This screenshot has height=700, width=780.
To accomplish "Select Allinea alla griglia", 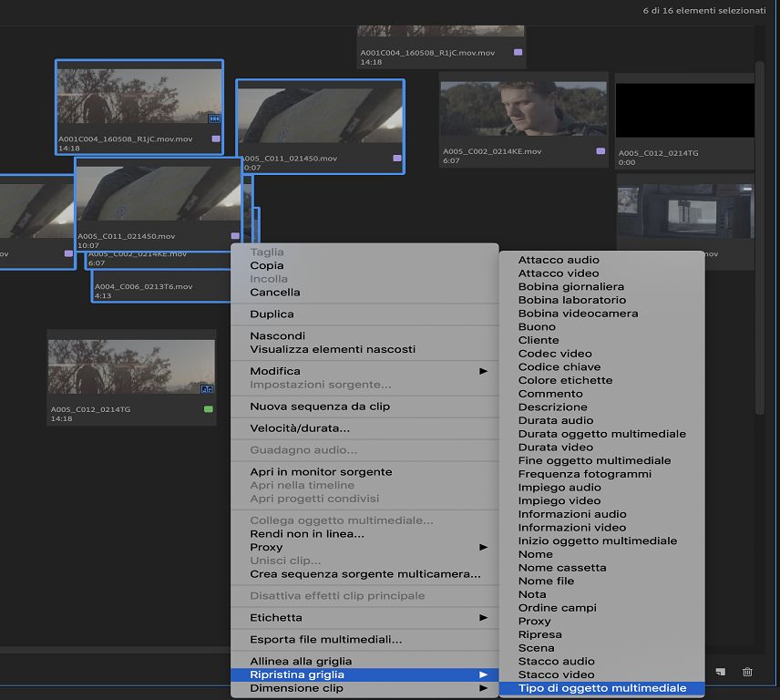I will 301,661.
